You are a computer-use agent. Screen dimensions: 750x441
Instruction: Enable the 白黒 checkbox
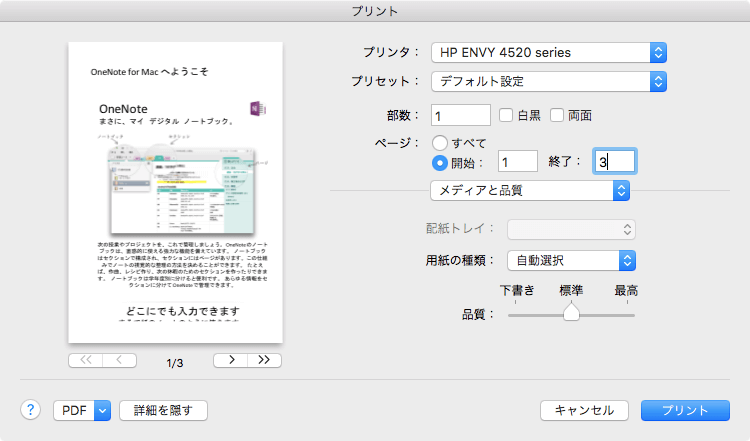tap(506, 115)
